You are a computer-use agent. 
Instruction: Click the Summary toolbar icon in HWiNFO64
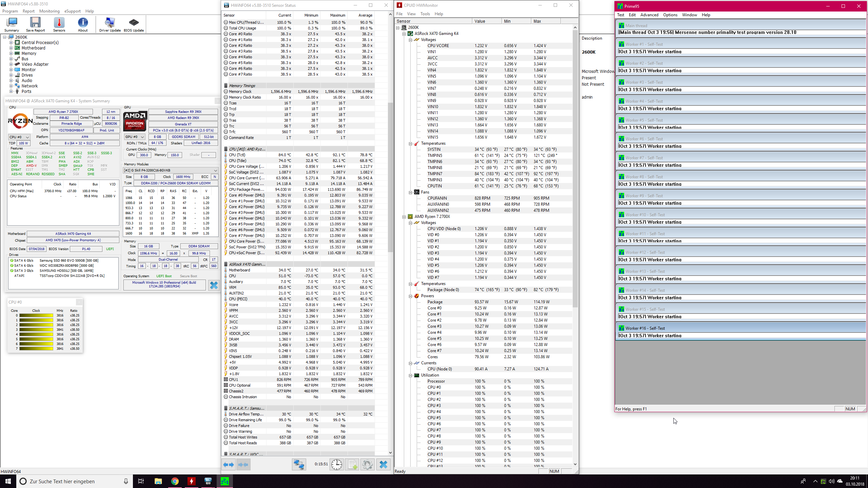click(12, 24)
